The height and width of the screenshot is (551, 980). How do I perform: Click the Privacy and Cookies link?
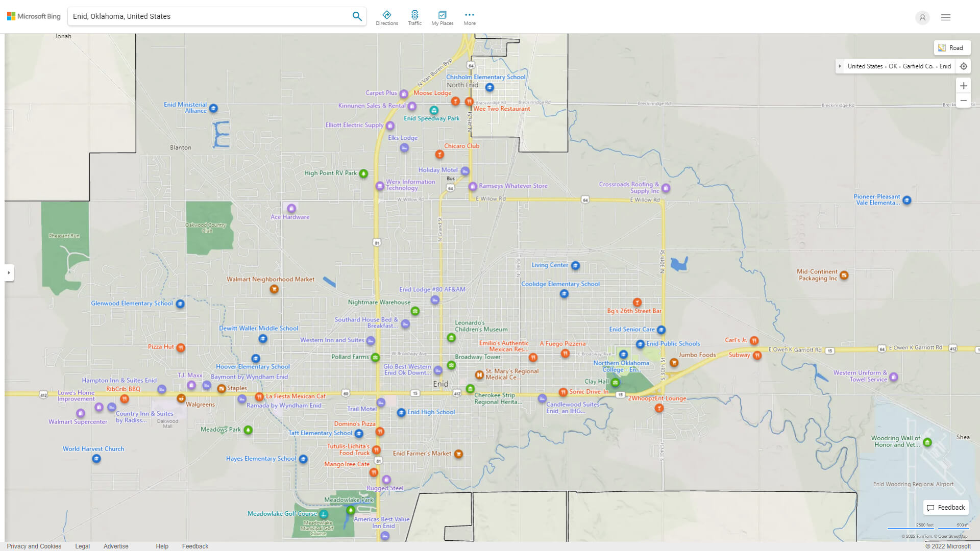pyautogui.click(x=34, y=546)
